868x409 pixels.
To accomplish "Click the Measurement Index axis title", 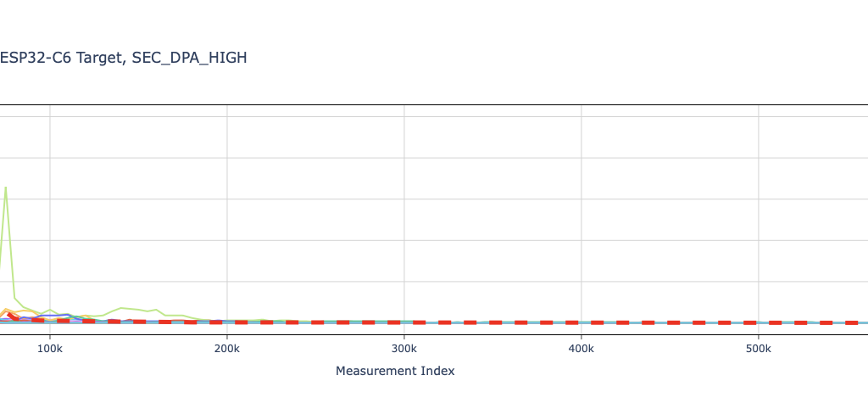I will (x=395, y=371).
